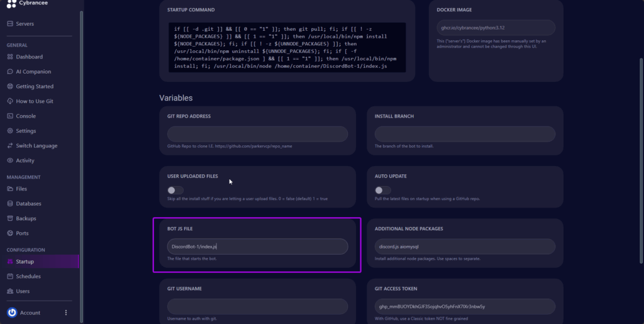This screenshot has width=644, height=324.
Task: Enable the Auto Update toggle
Action: 382,190
